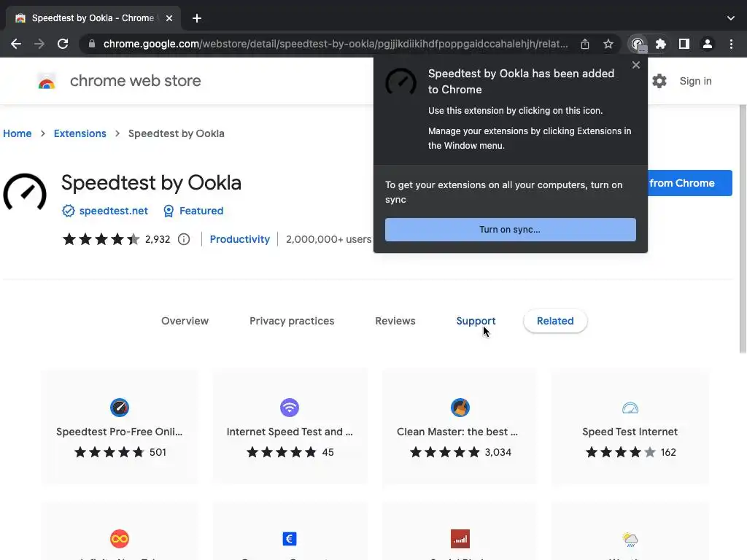Open the Chrome profile avatar icon
The height and width of the screenshot is (560, 747).
tap(708, 44)
